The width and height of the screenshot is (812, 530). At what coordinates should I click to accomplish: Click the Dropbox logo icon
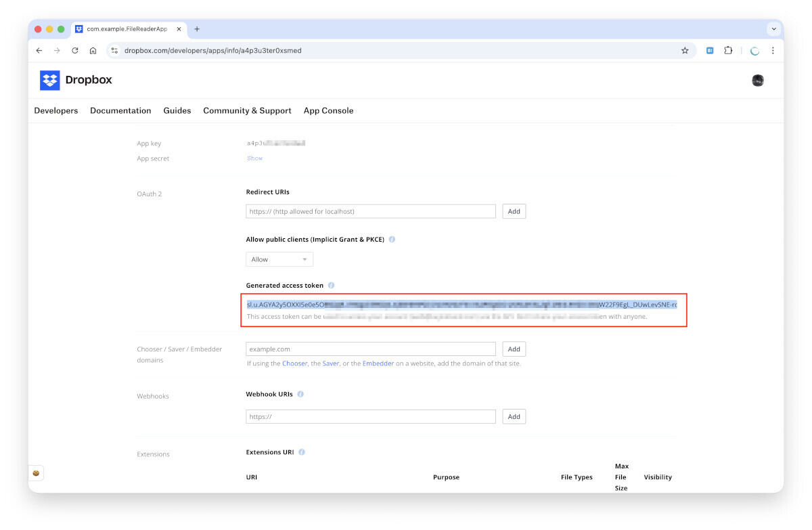[50, 80]
